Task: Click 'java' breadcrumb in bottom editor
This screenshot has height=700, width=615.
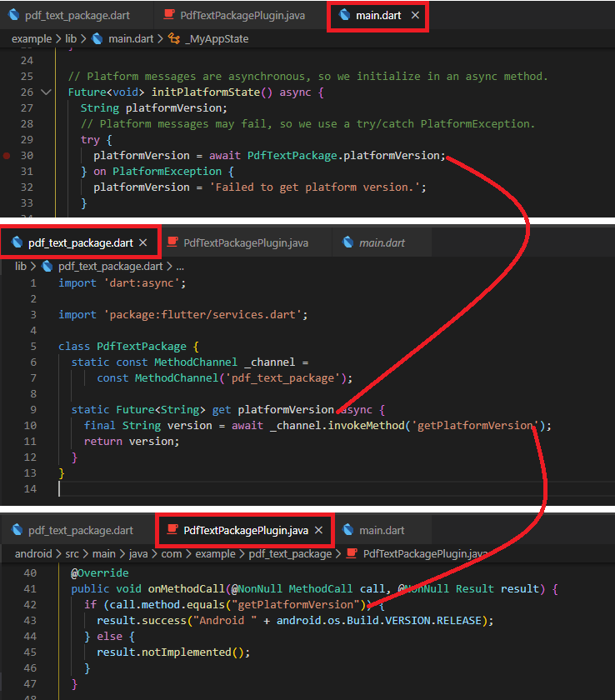Action: point(138,554)
